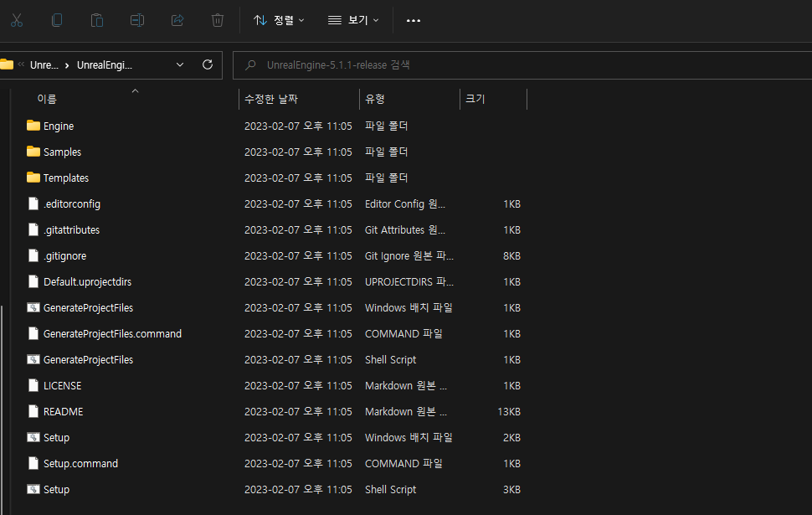
Task: Select the GenerateProjectFiles.command file icon
Action: click(x=33, y=333)
